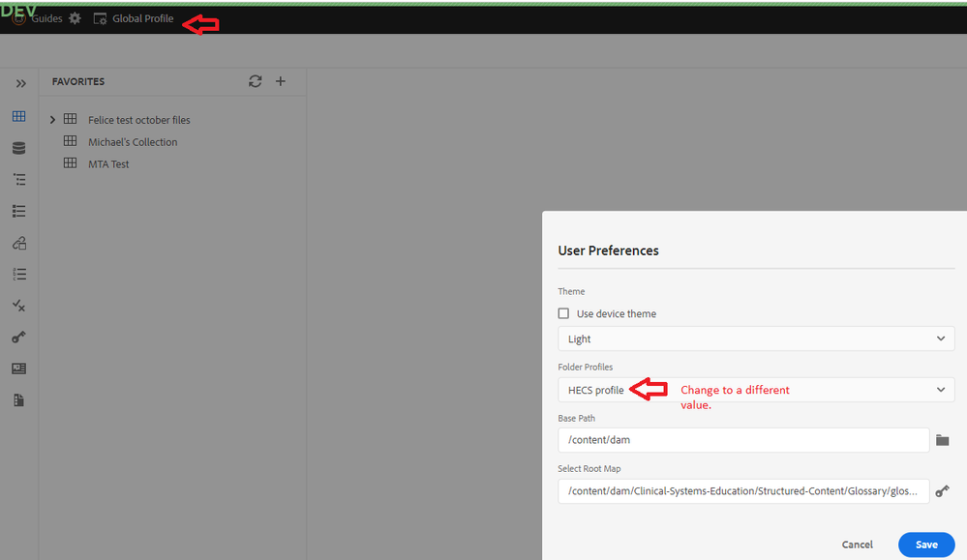
Task: Open the Favorites grid panel
Action: coord(18,116)
